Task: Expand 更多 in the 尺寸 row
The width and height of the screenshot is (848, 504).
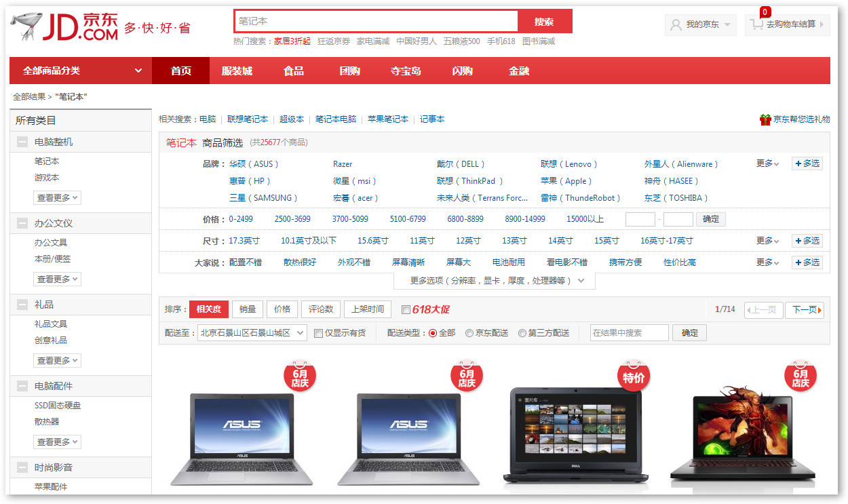Action: 768,241
